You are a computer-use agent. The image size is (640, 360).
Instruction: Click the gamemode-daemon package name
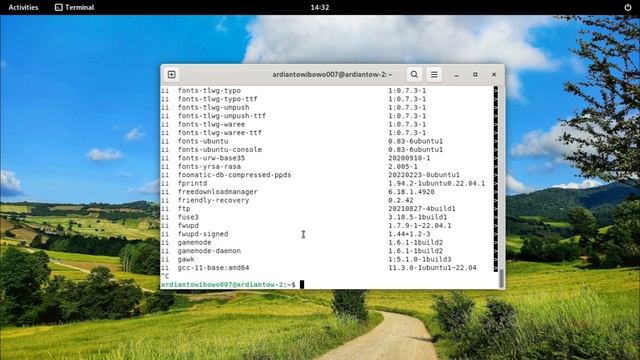tap(209, 251)
